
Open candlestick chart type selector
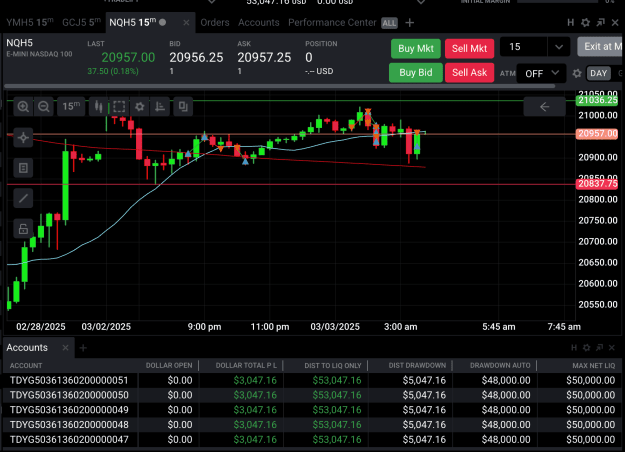(98, 106)
